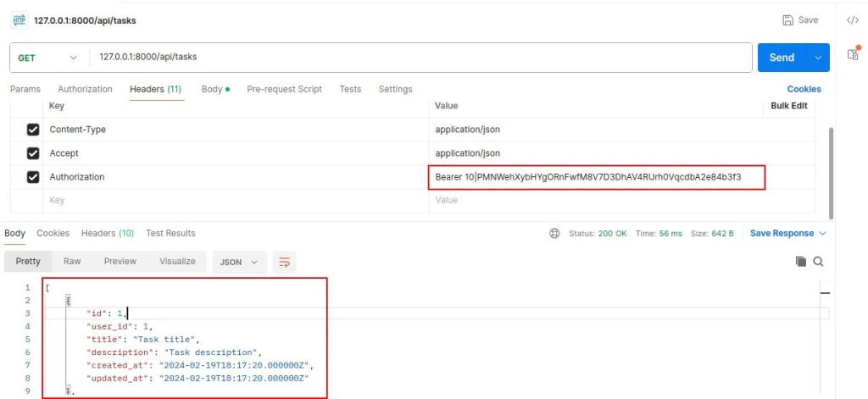Click the Bulk Edit button
Viewport: 868px width, 399px height.
(x=788, y=106)
